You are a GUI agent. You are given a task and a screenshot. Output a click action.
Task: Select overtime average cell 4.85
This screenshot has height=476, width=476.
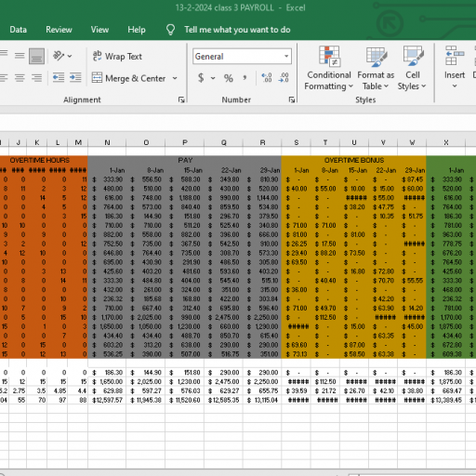[x=58, y=390]
